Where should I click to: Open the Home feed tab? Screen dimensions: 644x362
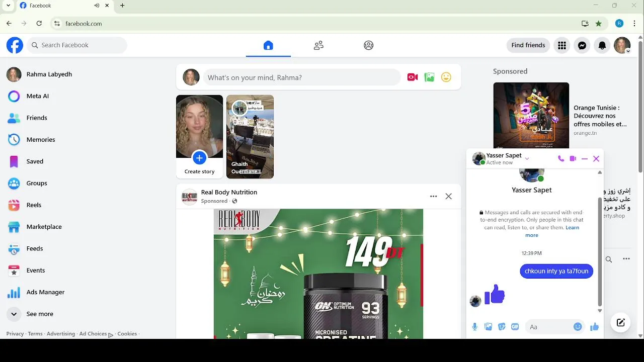(268, 45)
